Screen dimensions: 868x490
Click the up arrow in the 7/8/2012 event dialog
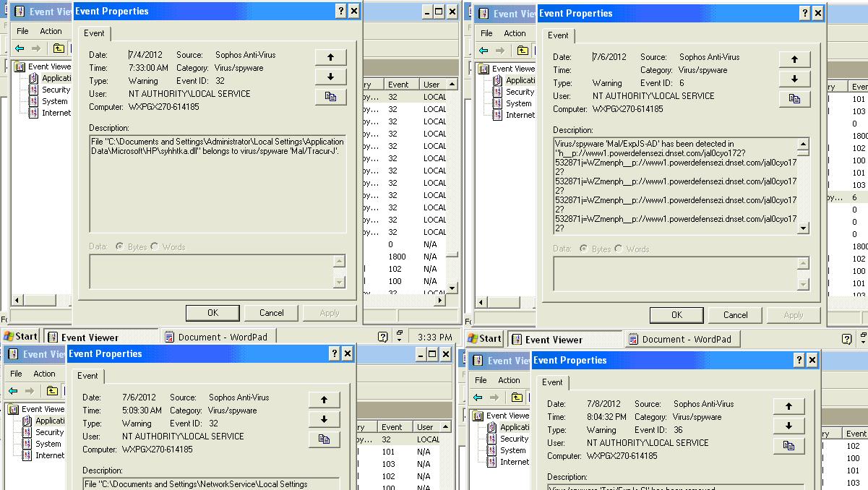coord(788,406)
